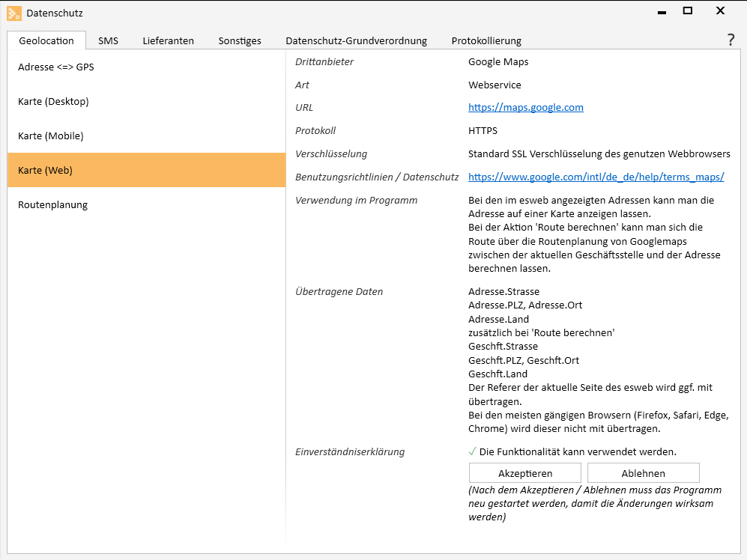747x560 pixels.
Task: Open the Google terms_maps policy link
Action: click(x=596, y=177)
